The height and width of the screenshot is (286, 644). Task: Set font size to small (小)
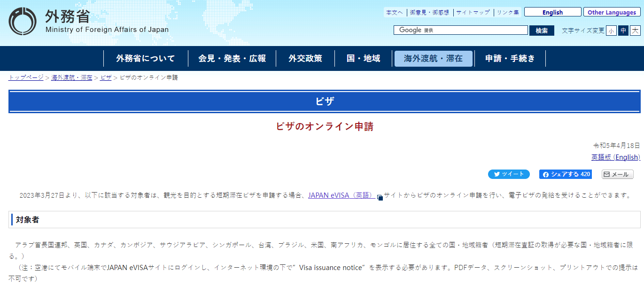point(611,31)
